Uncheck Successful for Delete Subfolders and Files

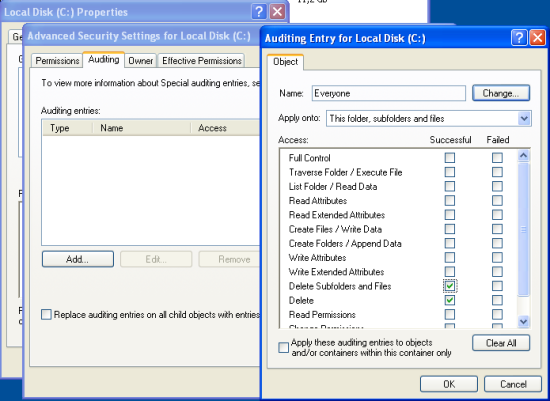pyautogui.click(x=450, y=286)
